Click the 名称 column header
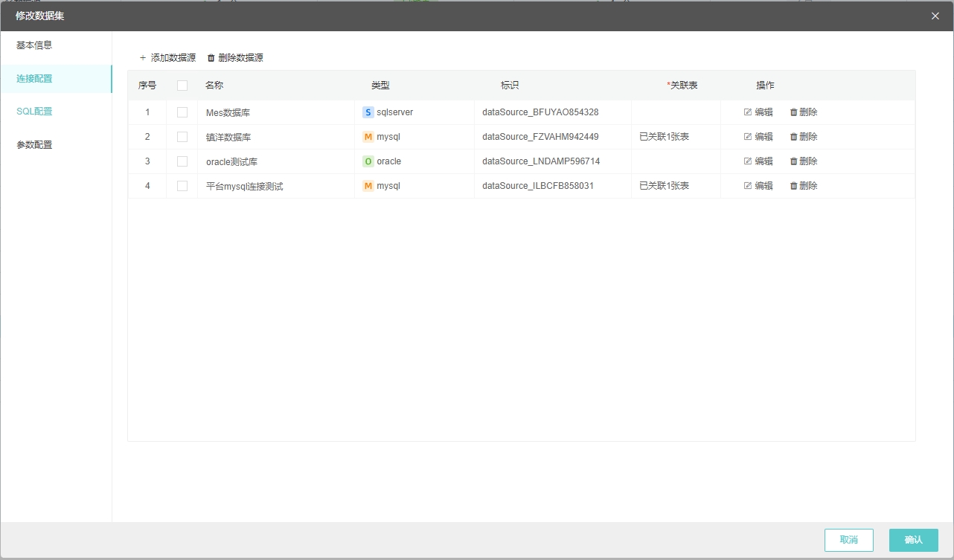 tap(214, 86)
